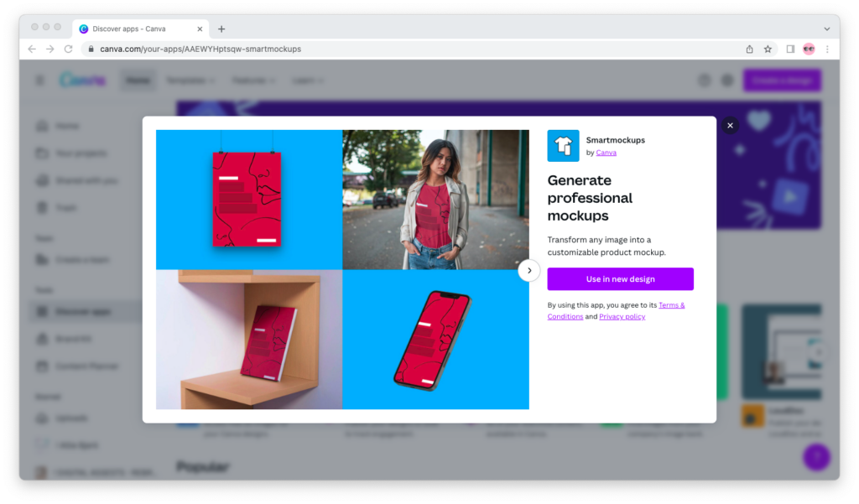
Task: Select the woman t-shirt mockup image
Action: pyautogui.click(x=435, y=200)
